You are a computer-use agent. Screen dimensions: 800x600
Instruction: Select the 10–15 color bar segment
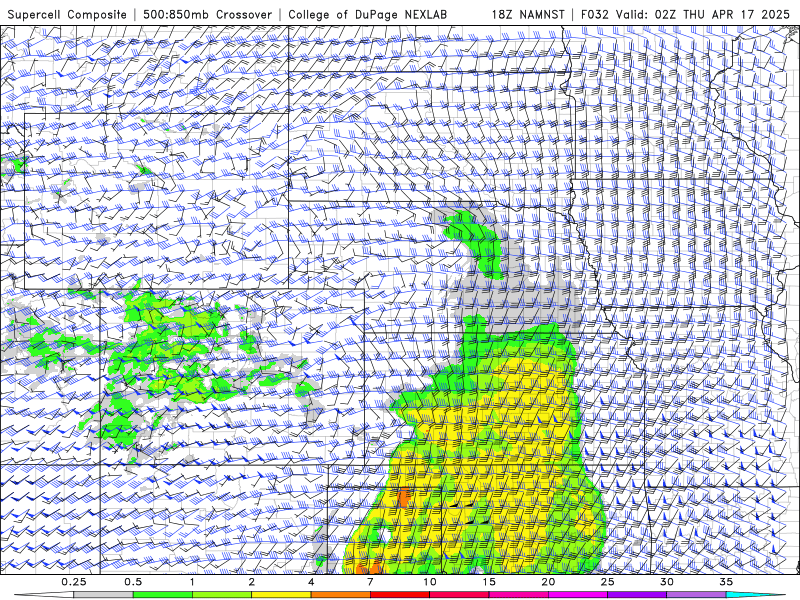point(459,595)
